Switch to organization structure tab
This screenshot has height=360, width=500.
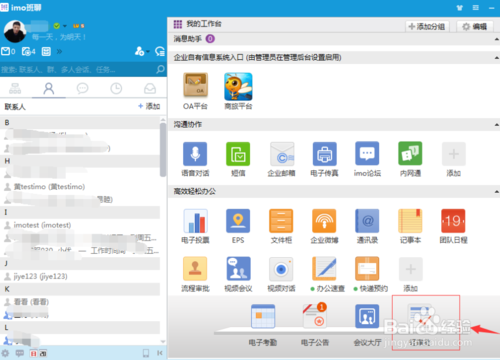pyautogui.click(x=15, y=88)
